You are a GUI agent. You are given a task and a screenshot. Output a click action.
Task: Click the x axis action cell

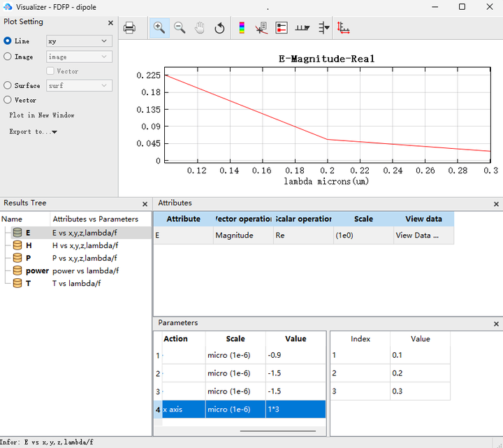[184, 409]
